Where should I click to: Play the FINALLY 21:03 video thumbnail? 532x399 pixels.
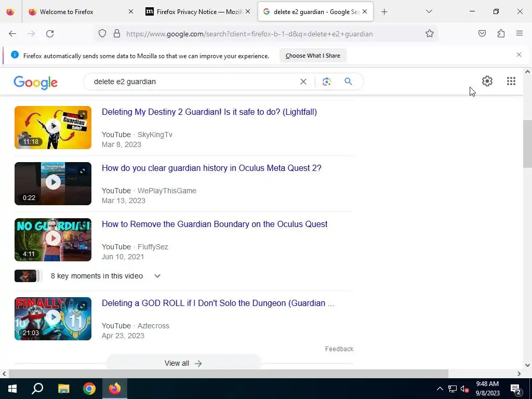tap(53, 318)
